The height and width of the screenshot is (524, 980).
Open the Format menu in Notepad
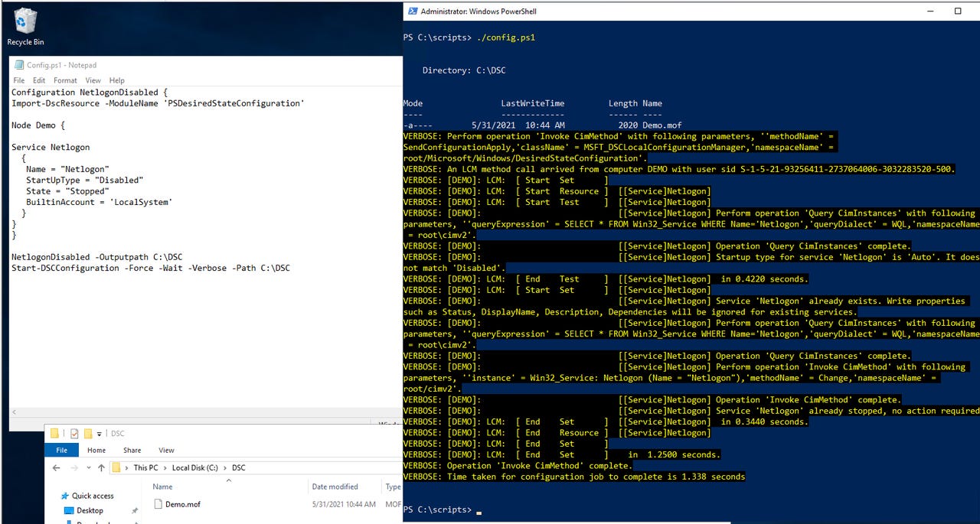coord(64,80)
